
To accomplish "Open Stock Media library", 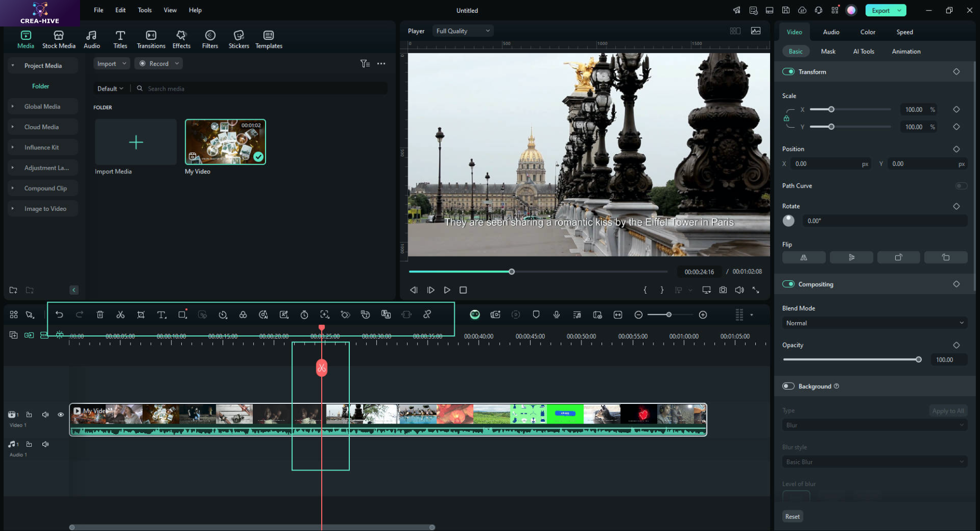I will [x=59, y=39].
